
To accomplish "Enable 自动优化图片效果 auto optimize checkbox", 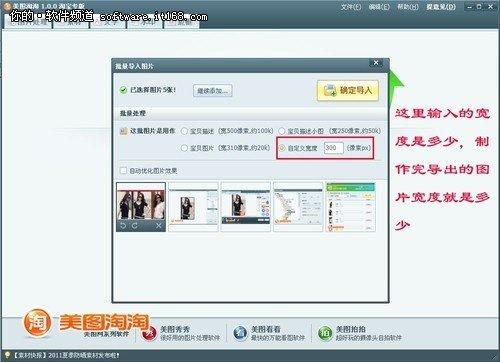I will [123, 171].
